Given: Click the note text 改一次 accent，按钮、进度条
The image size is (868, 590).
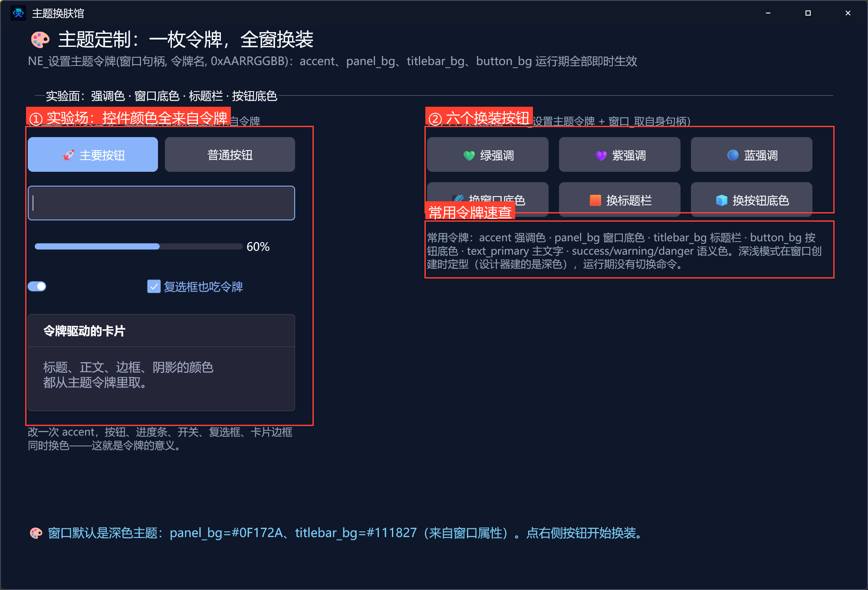Looking at the screenshot, I should click(x=160, y=439).
